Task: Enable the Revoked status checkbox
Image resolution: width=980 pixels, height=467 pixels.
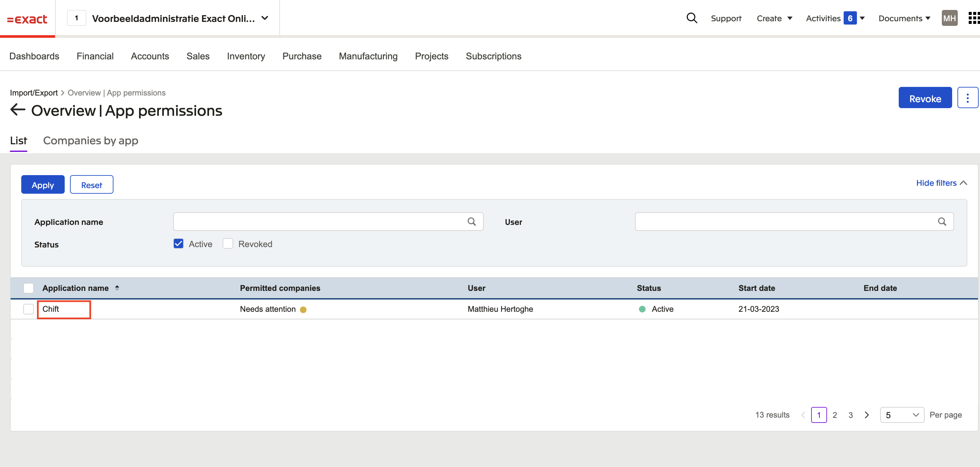Action: tap(228, 244)
